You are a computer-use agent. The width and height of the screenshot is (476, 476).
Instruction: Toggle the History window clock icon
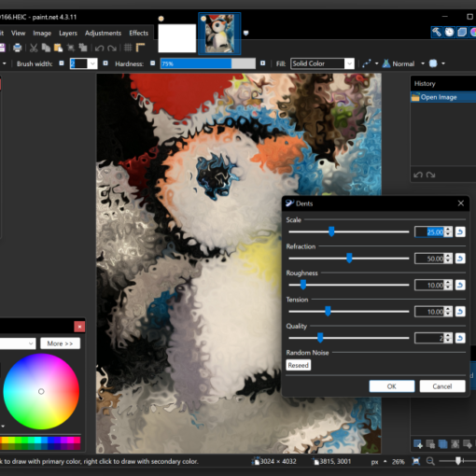pos(449,32)
